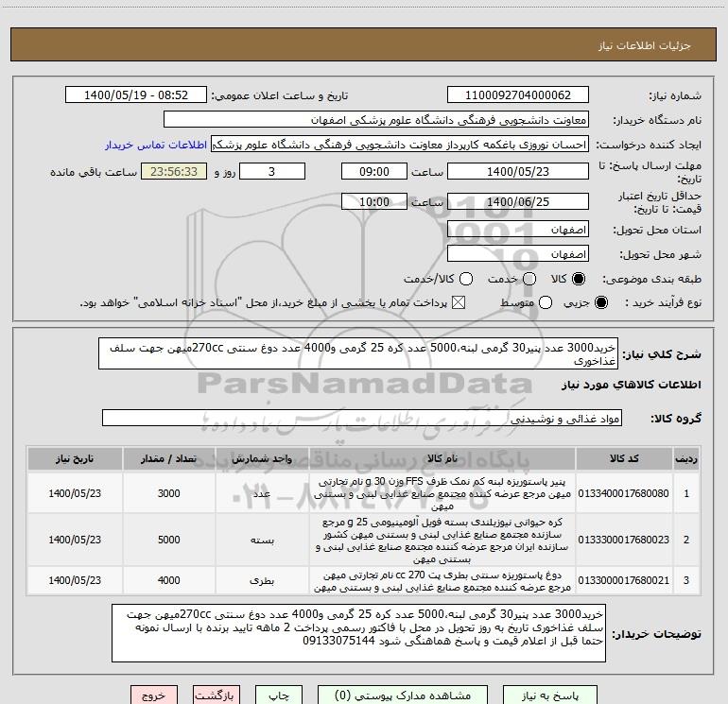Select the کالا/خدمت radio button
This screenshot has height=704, width=728.
click(x=466, y=279)
